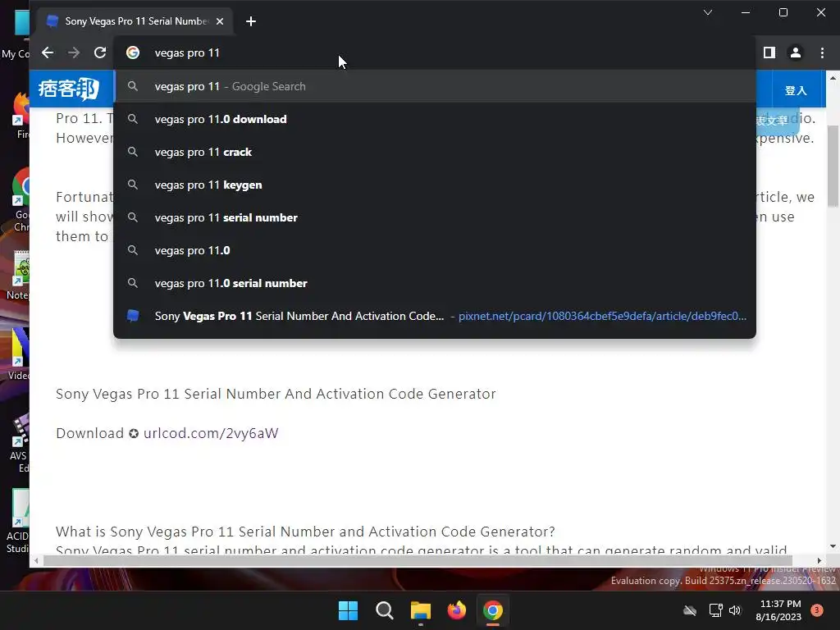The image size is (840, 630).
Task: Click the forward navigation arrow
Action: [x=74, y=52]
